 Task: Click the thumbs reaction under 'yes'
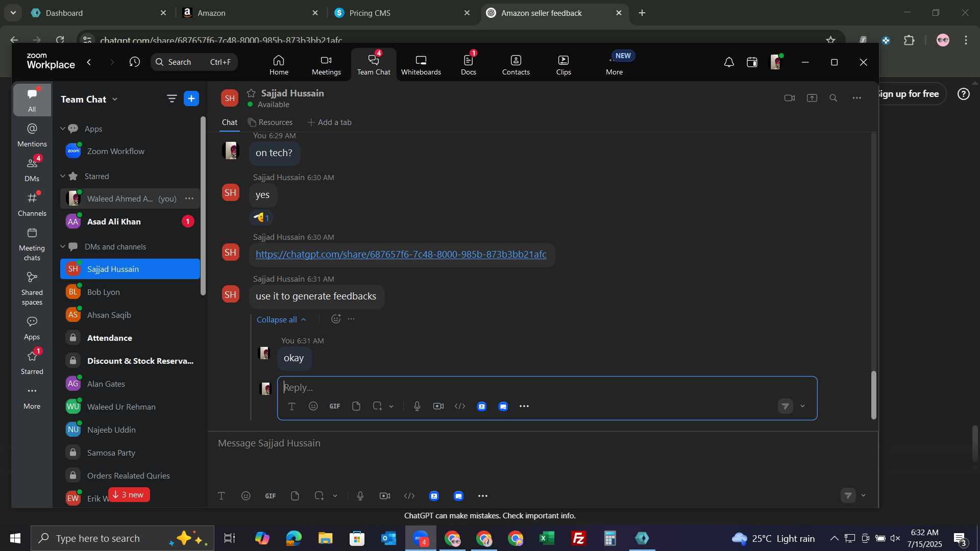262,218
